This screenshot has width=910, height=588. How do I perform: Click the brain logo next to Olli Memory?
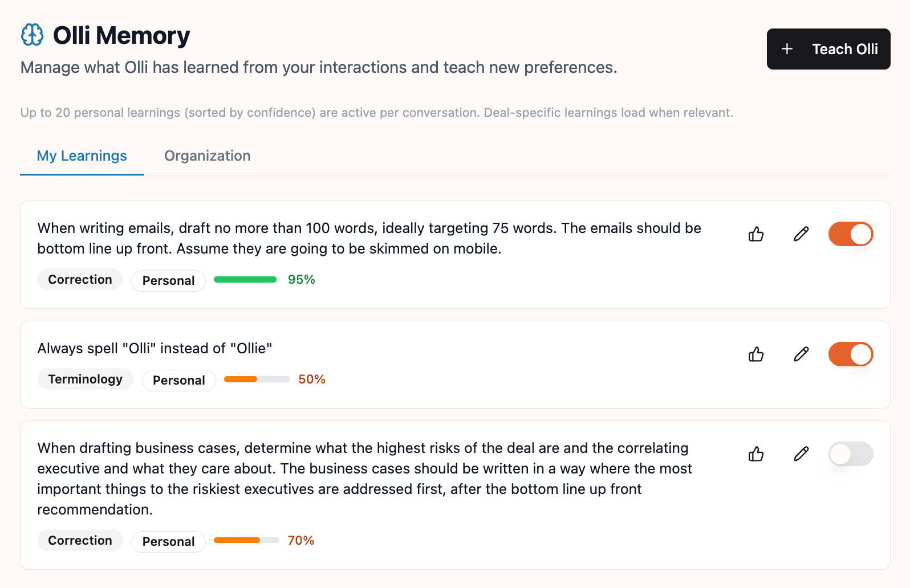[x=32, y=34]
